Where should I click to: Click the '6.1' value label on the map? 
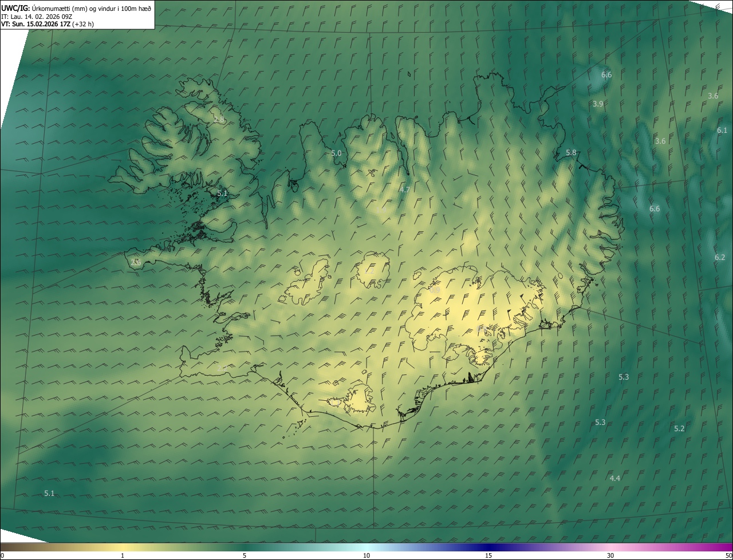point(722,131)
